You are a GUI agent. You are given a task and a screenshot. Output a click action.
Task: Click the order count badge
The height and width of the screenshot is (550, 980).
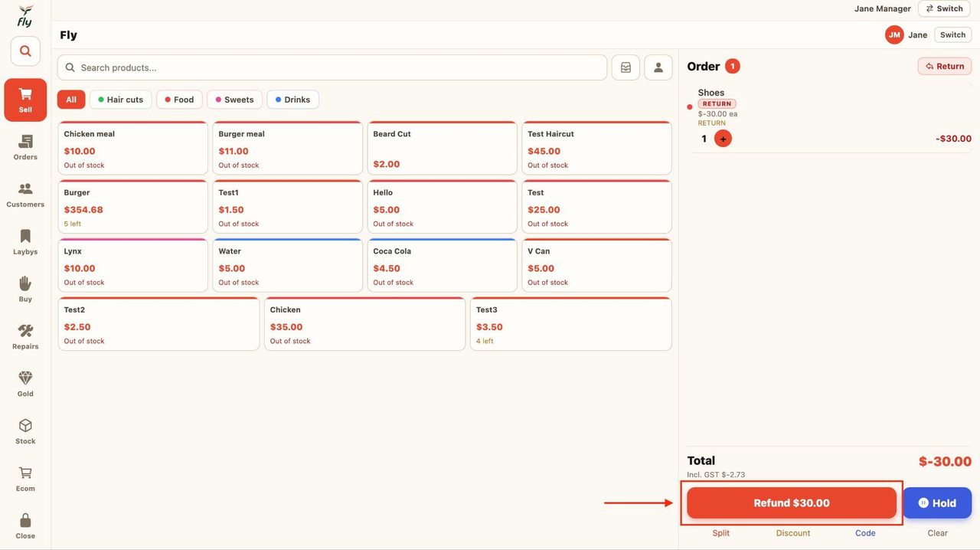click(x=733, y=66)
